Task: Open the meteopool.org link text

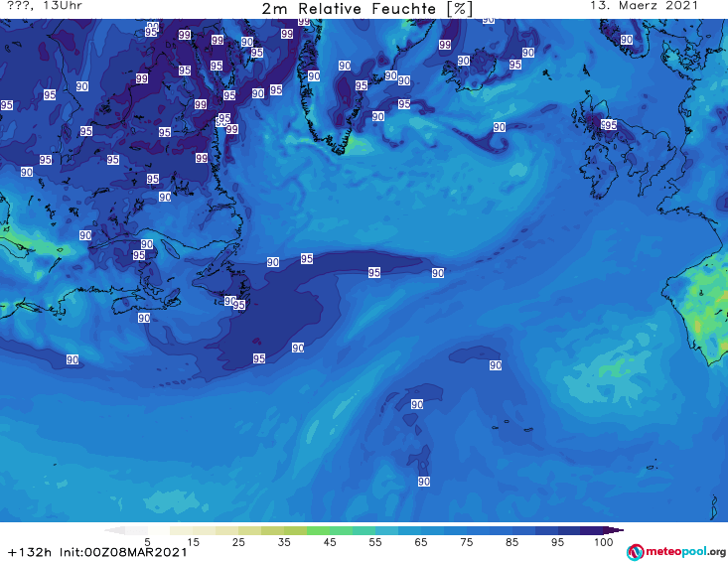Action: [685, 551]
